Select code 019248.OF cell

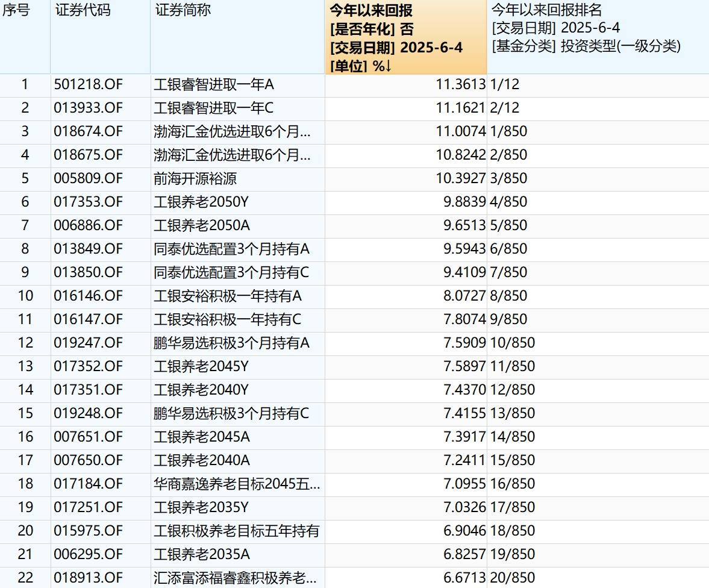(89, 413)
